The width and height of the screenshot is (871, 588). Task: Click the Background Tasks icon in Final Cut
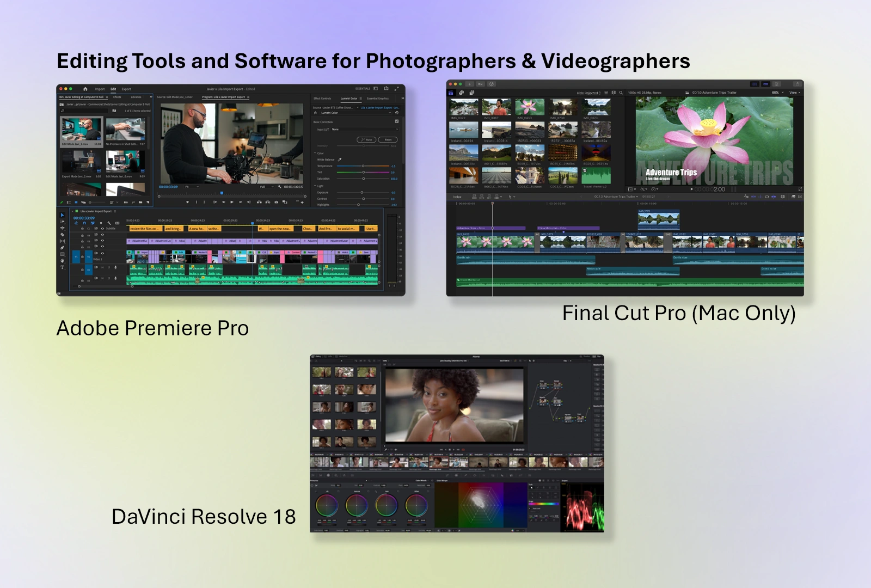click(492, 84)
